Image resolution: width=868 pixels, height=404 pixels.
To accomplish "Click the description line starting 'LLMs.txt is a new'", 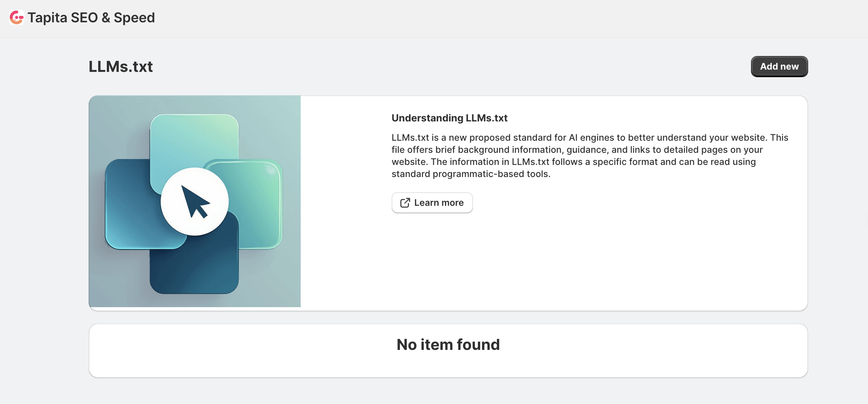I will coord(590,138).
